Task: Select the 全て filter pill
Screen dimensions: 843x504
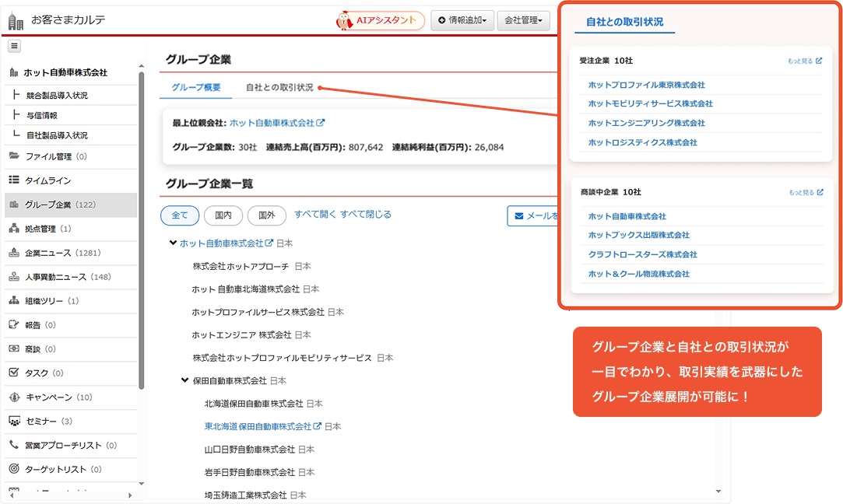Action: (180, 215)
